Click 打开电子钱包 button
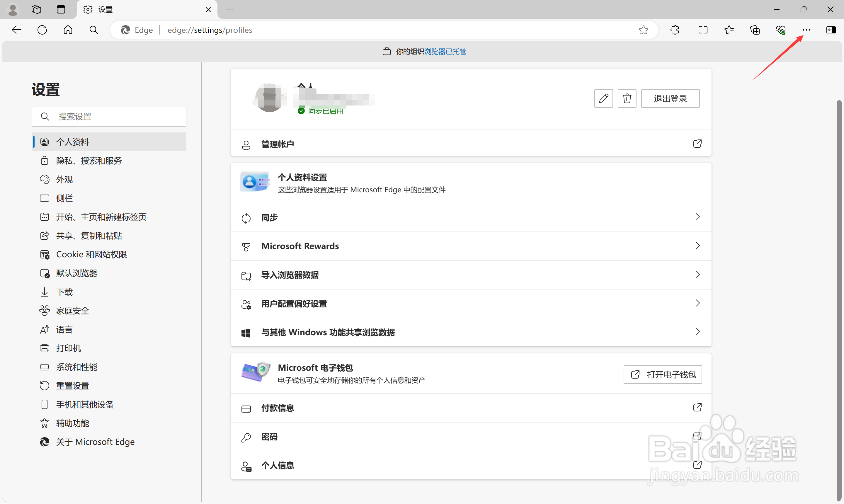 tap(663, 374)
